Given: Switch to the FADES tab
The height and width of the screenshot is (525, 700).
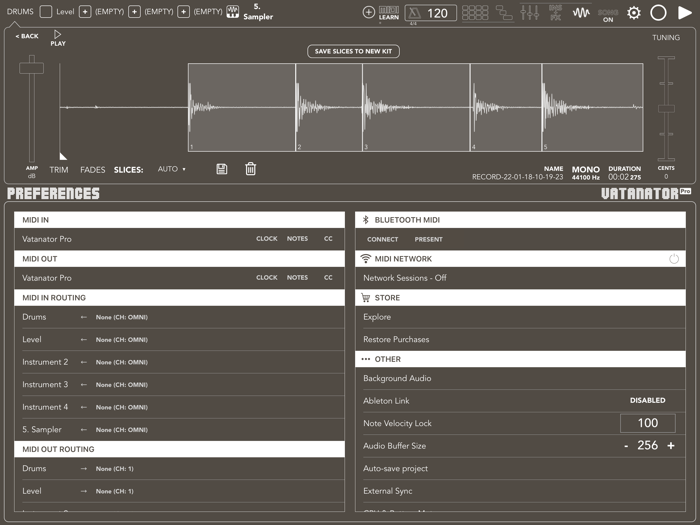Looking at the screenshot, I should (92, 170).
